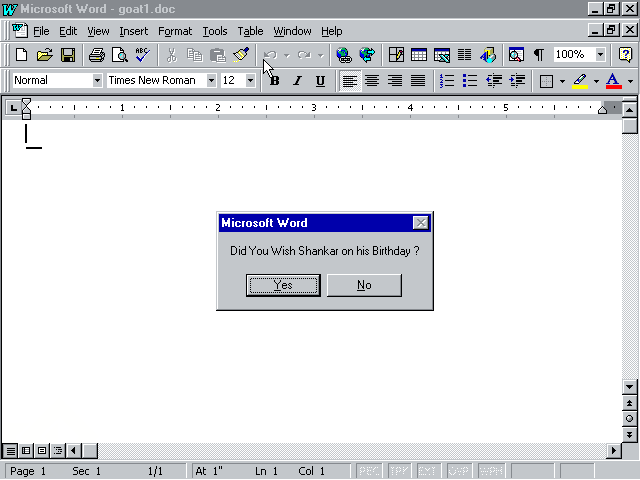Open the File menu
This screenshot has height=480, width=640.
pos(41,31)
